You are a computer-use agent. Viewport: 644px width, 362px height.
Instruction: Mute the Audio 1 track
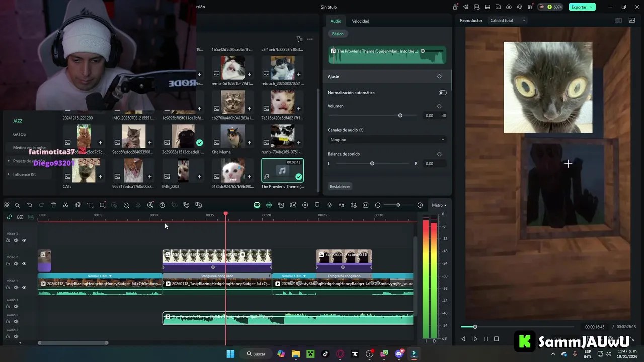(16, 306)
